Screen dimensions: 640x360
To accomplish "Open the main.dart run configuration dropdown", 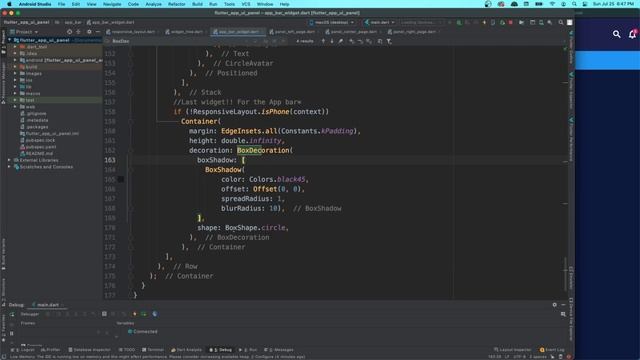I will click(380, 22).
